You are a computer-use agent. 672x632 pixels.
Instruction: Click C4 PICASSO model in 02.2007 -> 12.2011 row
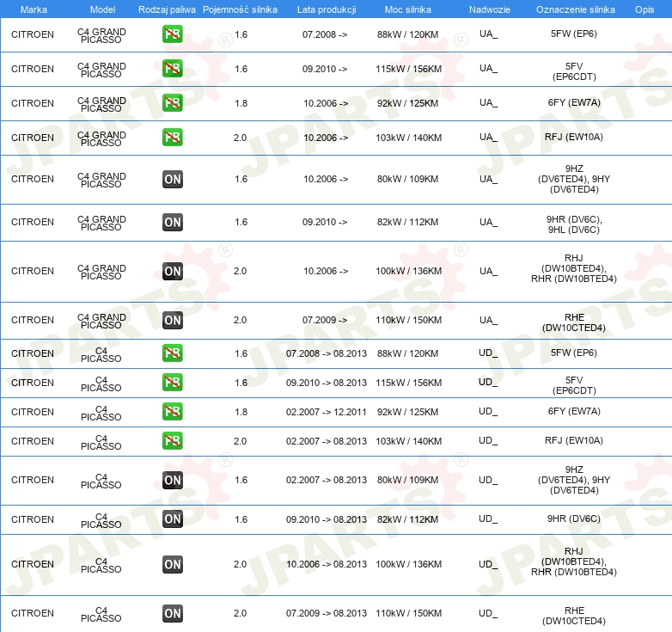coord(101,413)
